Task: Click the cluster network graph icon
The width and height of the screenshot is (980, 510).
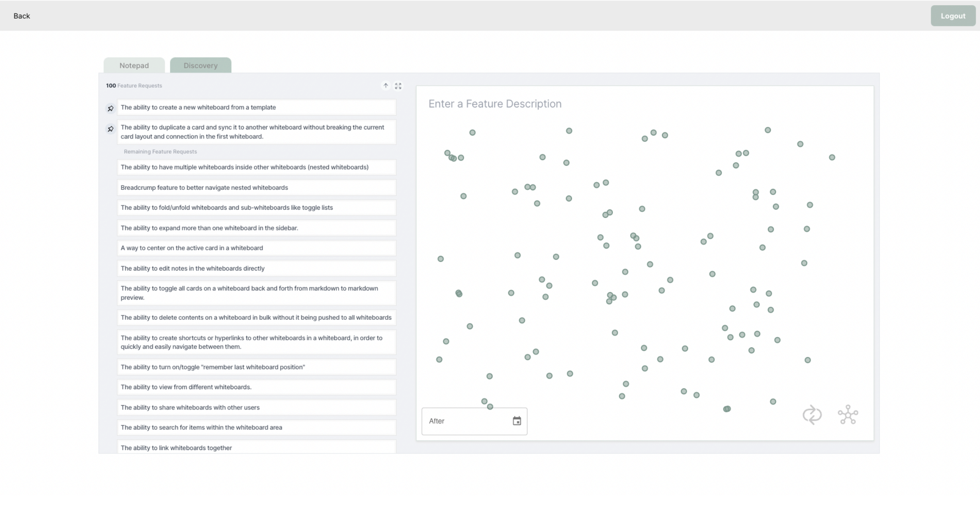Action: (x=848, y=415)
